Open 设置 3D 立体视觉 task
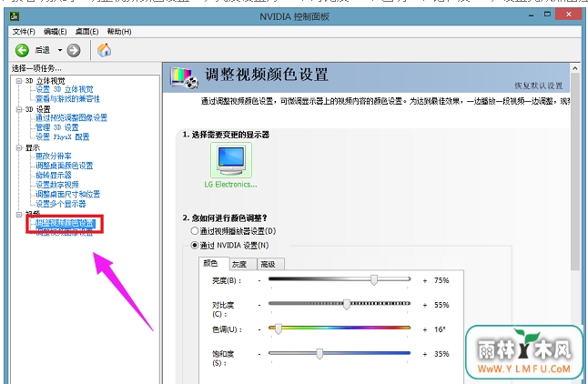The image size is (588, 384). (x=64, y=89)
